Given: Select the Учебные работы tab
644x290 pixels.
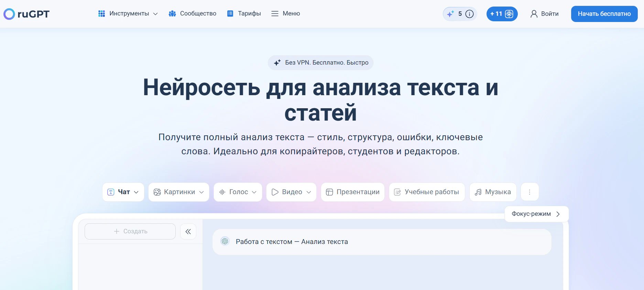Looking at the screenshot, I should coord(427,192).
